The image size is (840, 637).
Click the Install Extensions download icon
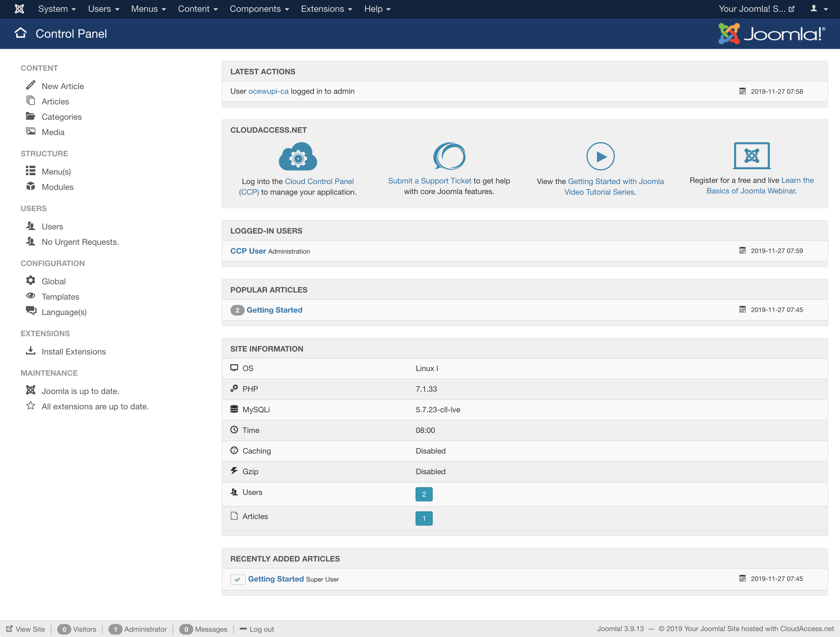[x=31, y=350]
